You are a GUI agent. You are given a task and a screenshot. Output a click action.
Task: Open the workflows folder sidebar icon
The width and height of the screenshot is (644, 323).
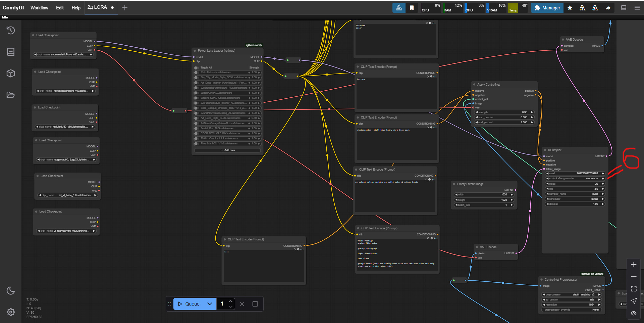(x=11, y=95)
